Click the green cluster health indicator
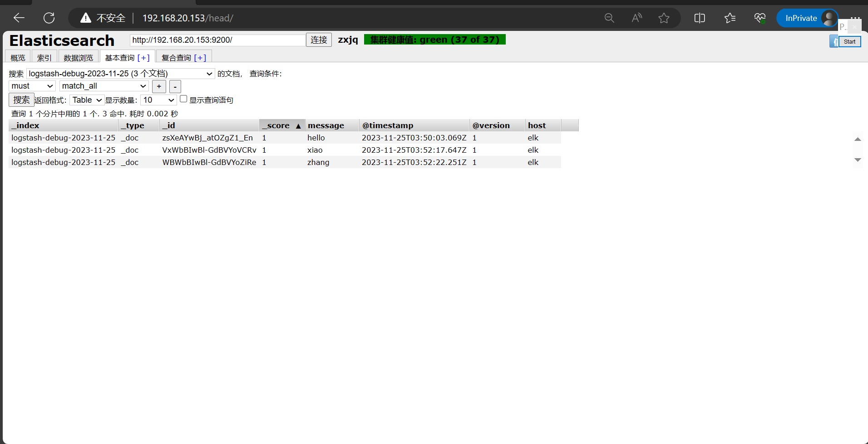The width and height of the screenshot is (868, 444). pyautogui.click(x=434, y=40)
